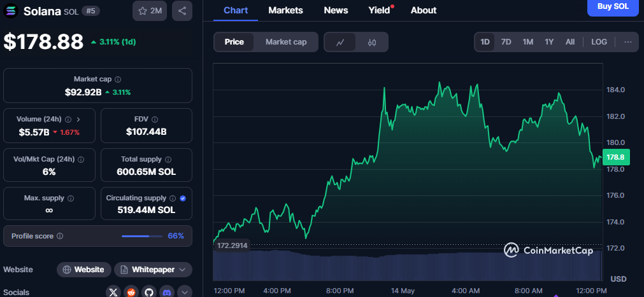Show Circulating supply info icon

[x=173, y=198]
